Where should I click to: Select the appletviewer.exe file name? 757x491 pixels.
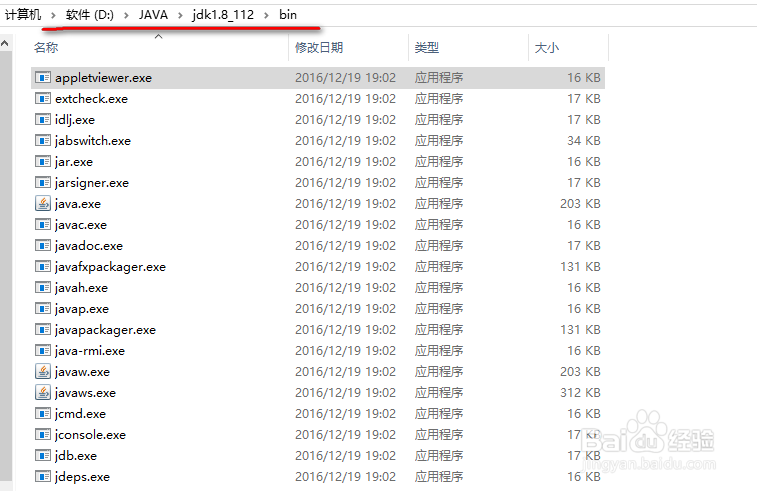[103, 78]
